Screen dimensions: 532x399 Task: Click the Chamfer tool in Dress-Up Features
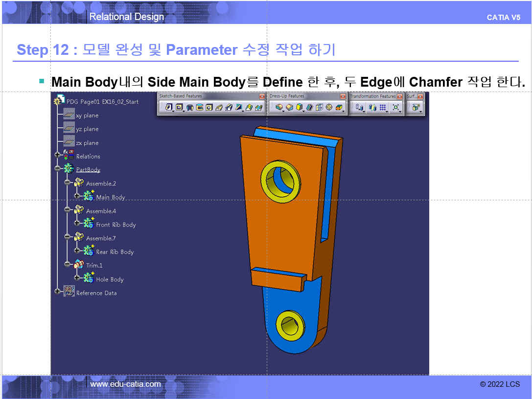pyautogui.click(x=289, y=107)
